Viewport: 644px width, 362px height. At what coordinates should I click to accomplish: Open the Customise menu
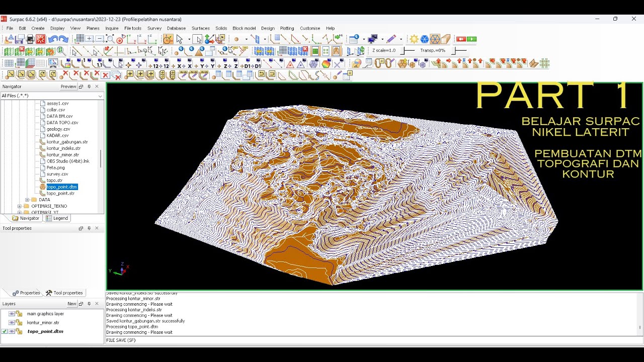tap(310, 28)
